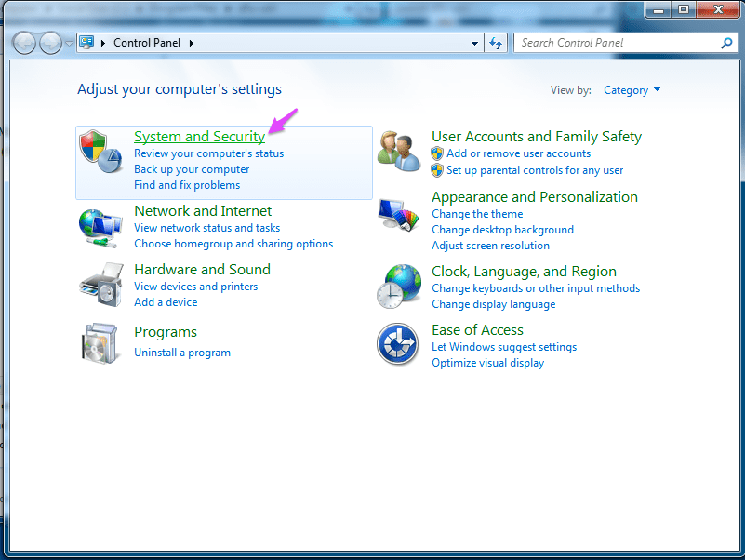Screen dimensions: 745x560
Task: Click the Control Panel icon in the address bar
Action: [x=86, y=42]
